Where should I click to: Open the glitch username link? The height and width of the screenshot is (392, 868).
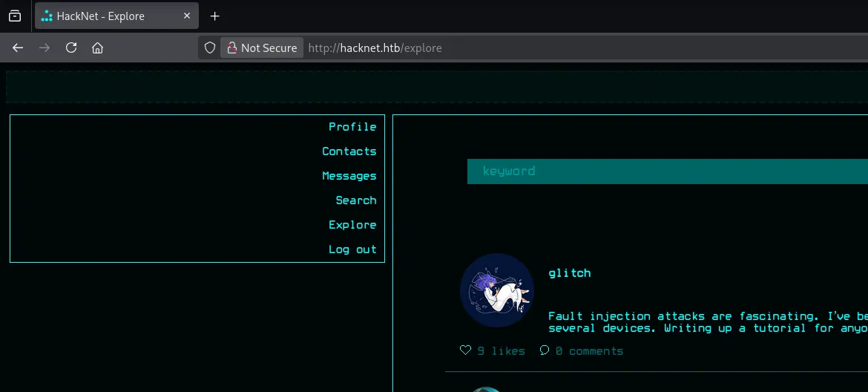pyautogui.click(x=570, y=273)
